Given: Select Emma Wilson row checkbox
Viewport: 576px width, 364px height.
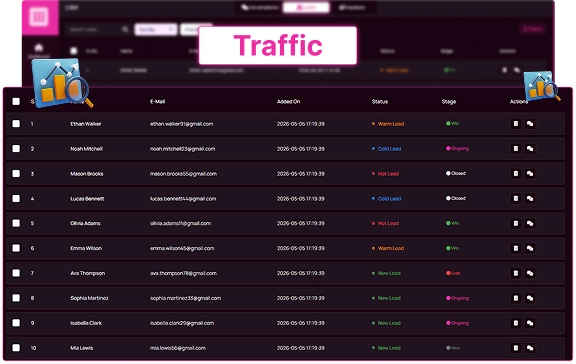Looking at the screenshot, I should [16, 248].
